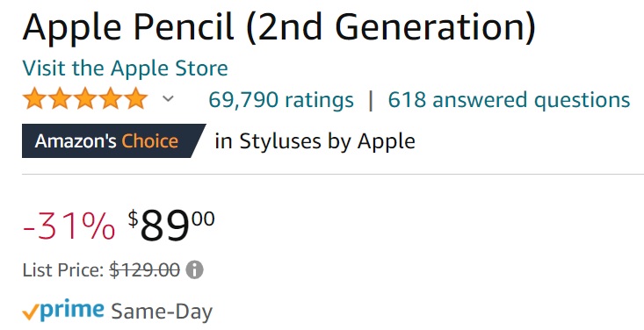644x330 pixels.
Task: Click the Amazon's Choice badge
Action: pyautogui.click(x=113, y=140)
